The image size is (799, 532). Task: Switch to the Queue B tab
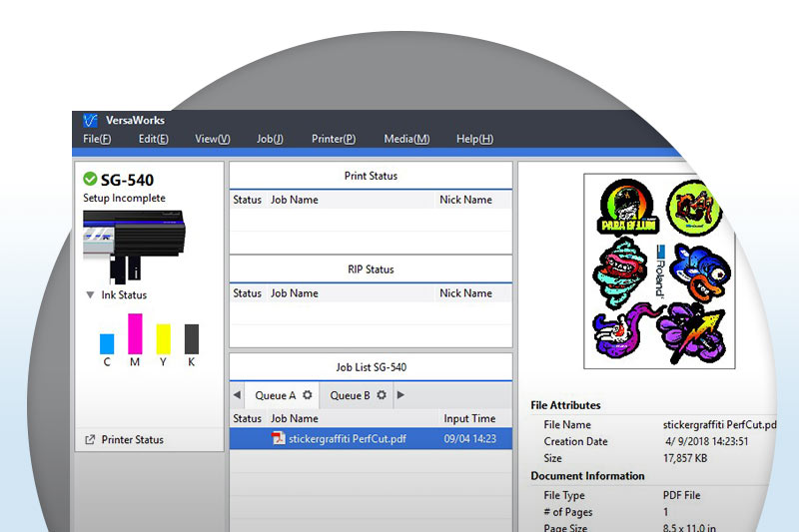tap(350, 395)
